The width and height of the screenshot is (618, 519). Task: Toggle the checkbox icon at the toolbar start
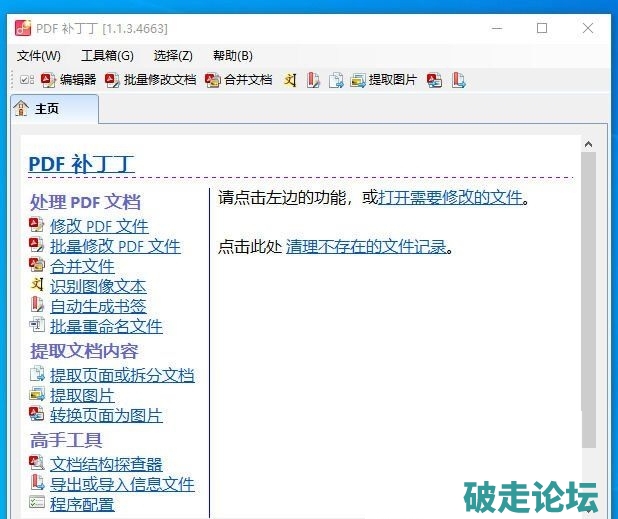[27, 80]
